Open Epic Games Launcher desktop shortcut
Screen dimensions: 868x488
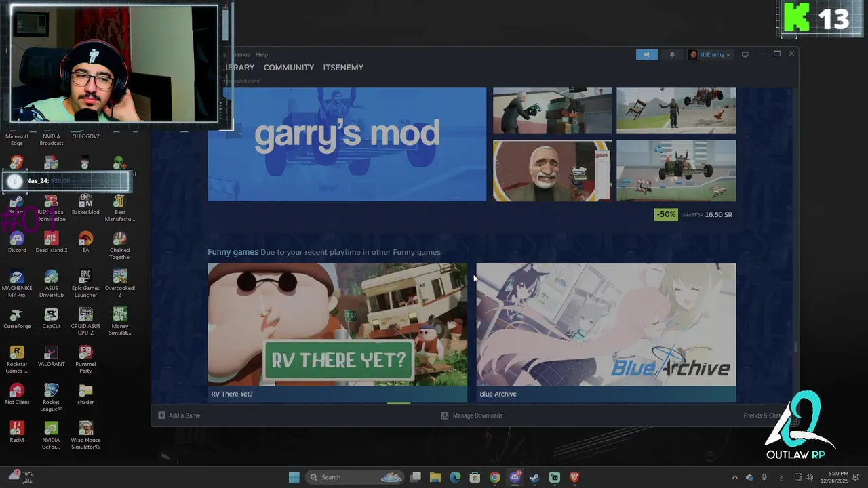coord(85,283)
